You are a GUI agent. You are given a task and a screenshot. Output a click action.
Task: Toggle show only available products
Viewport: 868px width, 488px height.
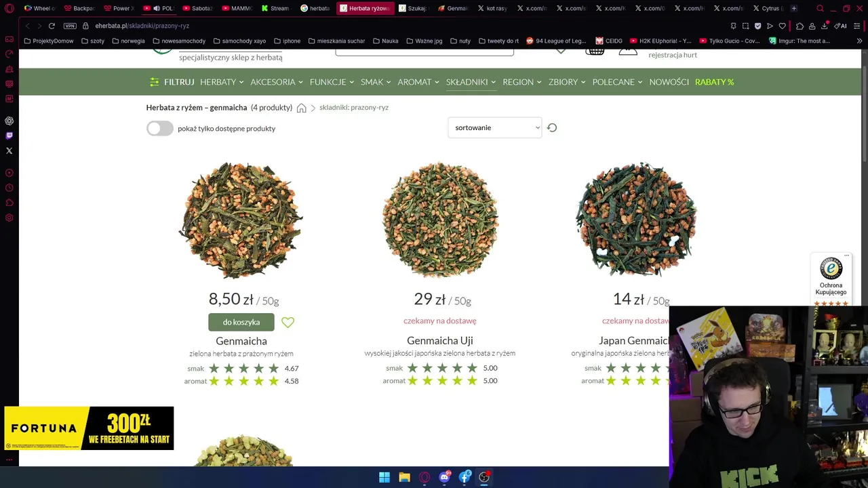(160, 128)
